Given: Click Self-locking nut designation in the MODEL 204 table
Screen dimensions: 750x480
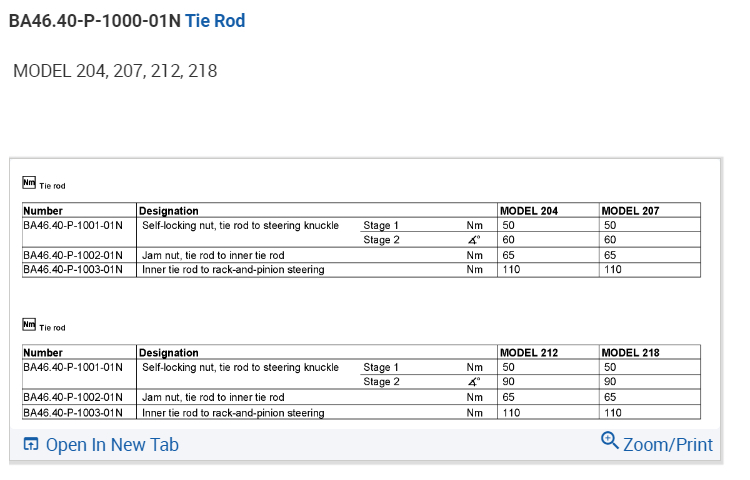Looking at the screenshot, I should (x=240, y=226).
